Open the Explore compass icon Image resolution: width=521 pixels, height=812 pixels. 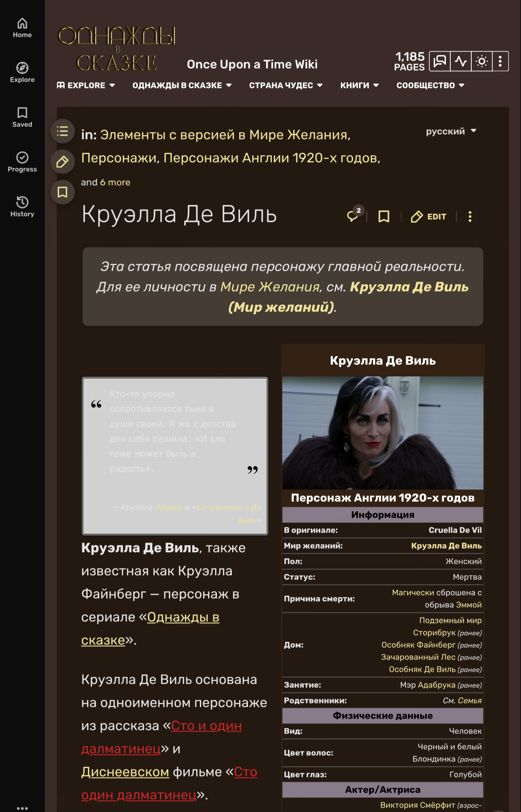(x=22, y=73)
